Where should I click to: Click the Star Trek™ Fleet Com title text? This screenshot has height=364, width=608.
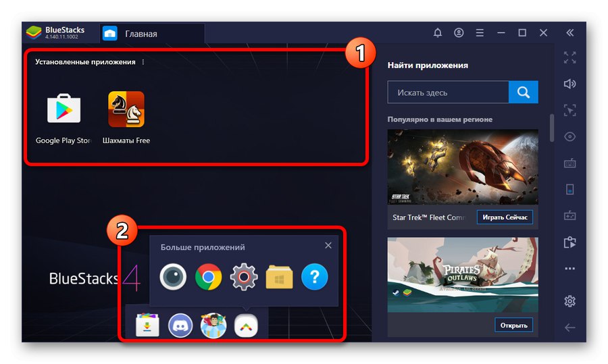(428, 217)
